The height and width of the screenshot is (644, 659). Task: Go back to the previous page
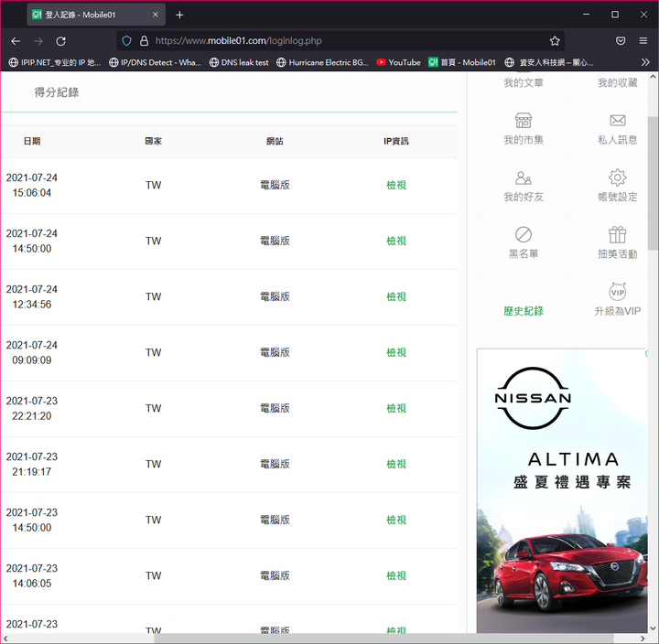coord(16,41)
